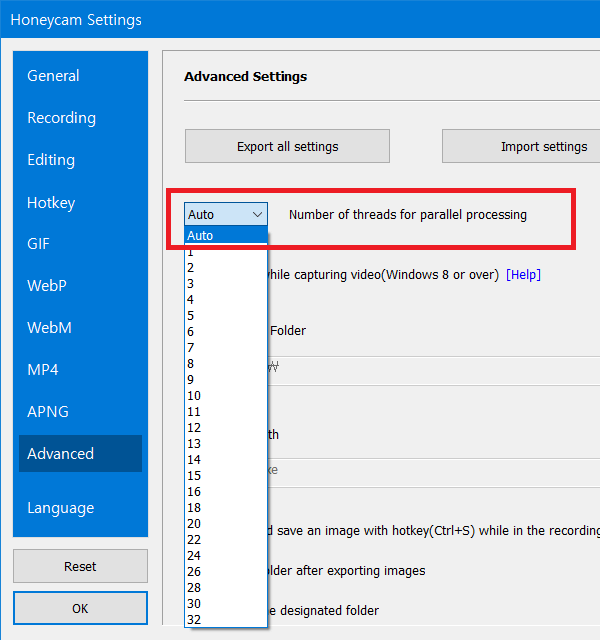
Task: Open the APNG settings tab
Action: [x=48, y=412]
